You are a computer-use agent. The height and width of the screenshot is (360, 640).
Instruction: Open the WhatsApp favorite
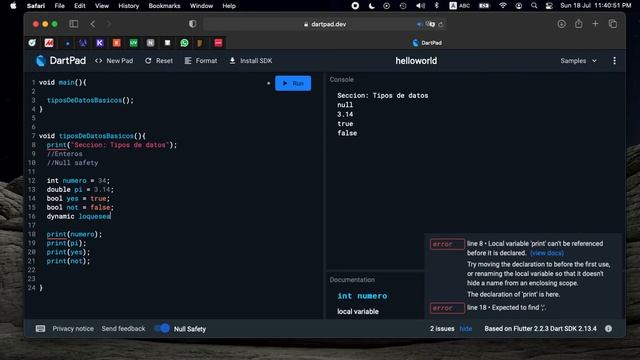(x=184, y=43)
